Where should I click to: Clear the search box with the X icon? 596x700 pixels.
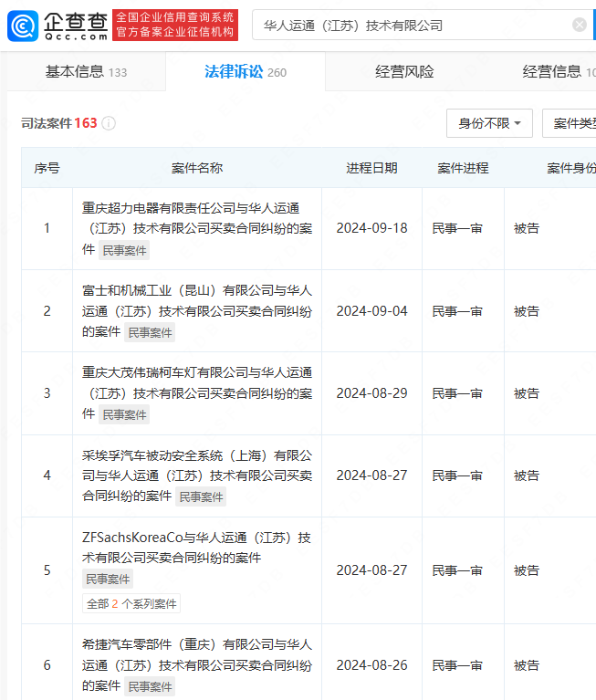[579, 25]
